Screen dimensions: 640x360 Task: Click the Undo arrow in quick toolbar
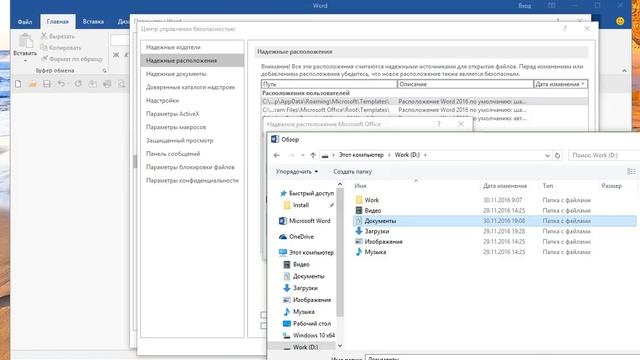tap(61, 84)
